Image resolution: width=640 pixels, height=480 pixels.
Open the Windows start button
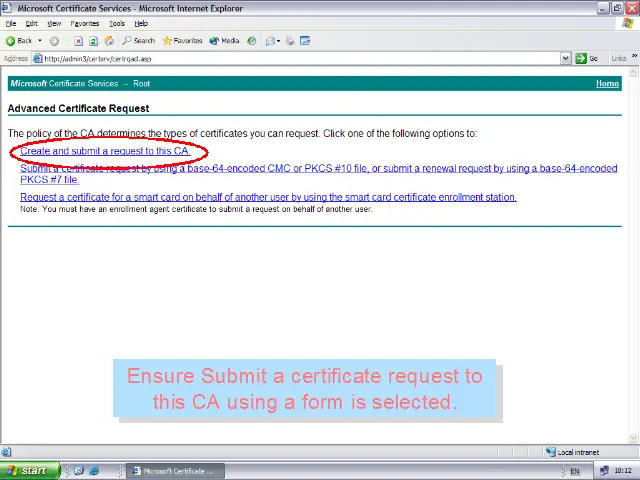click(29, 471)
